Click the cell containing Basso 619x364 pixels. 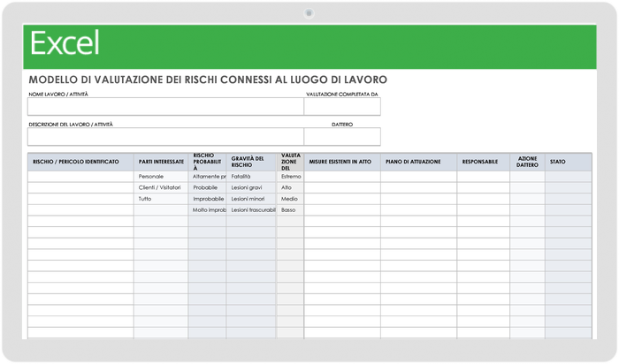290,210
